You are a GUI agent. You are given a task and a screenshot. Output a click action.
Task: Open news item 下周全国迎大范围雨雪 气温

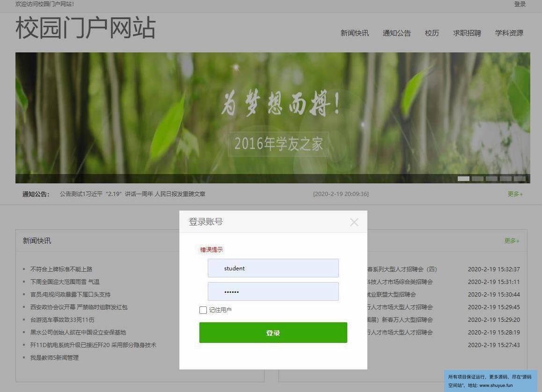click(65, 282)
